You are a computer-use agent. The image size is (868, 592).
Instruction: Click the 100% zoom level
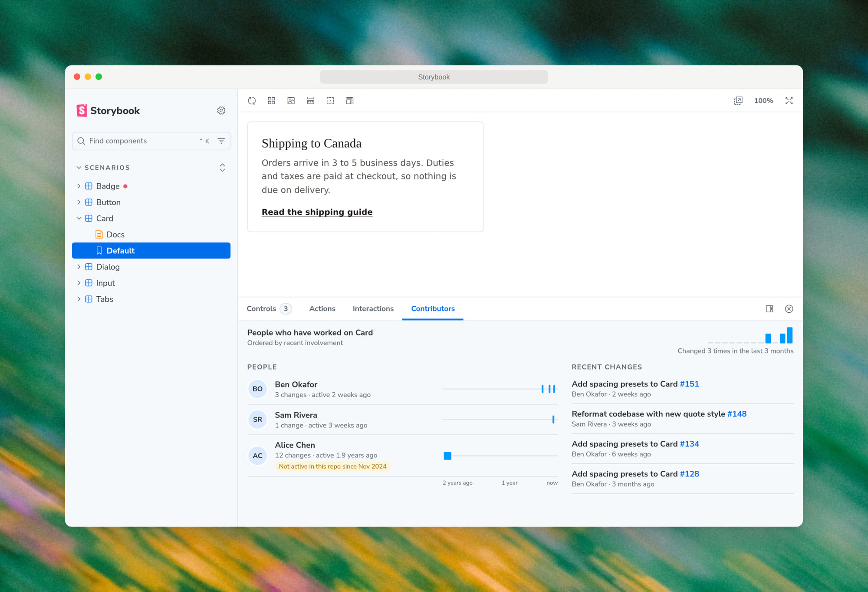coord(763,101)
